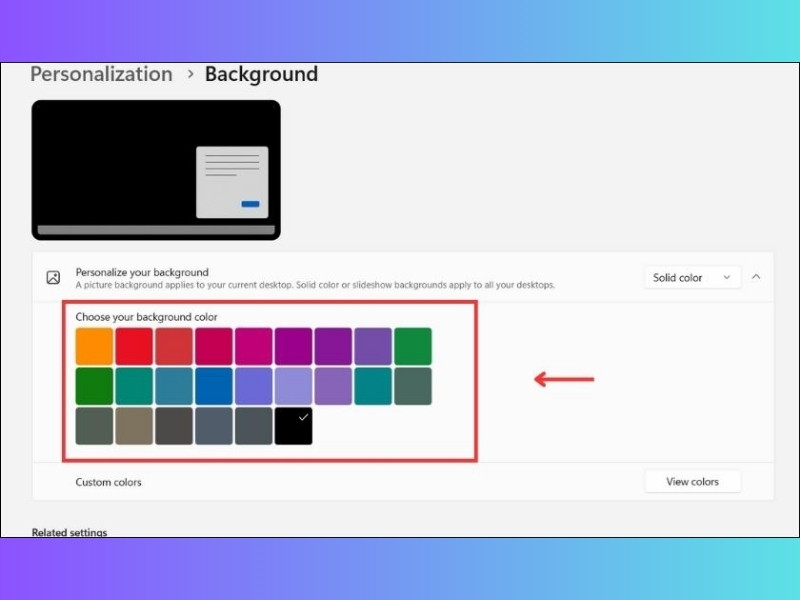Click the Personalize your background title text
This screenshot has width=800, height=600.
coord(142,272)
